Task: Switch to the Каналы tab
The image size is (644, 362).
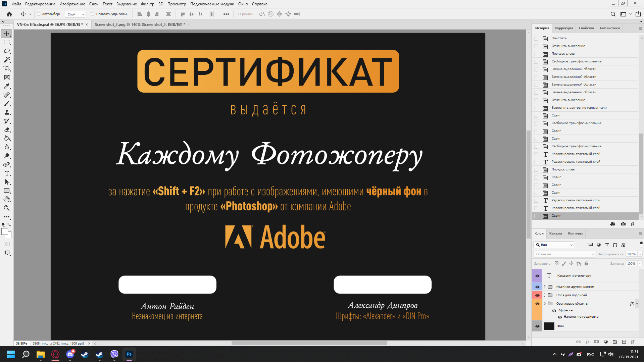Action: tap(555, 234)
